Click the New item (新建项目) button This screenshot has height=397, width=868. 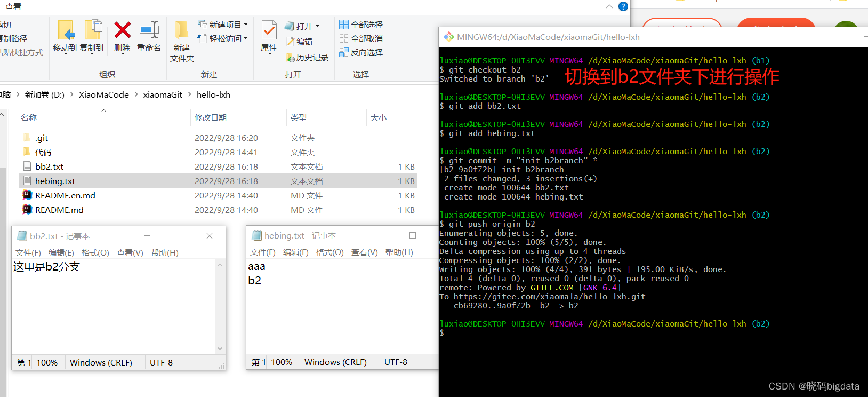pyautogui.click(x=223, y=25)
